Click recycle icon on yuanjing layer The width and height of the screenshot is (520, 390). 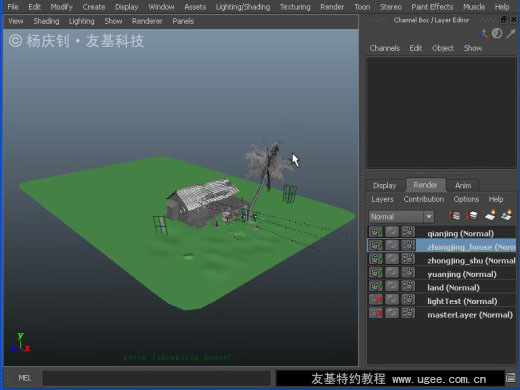(x=392, y=272)
